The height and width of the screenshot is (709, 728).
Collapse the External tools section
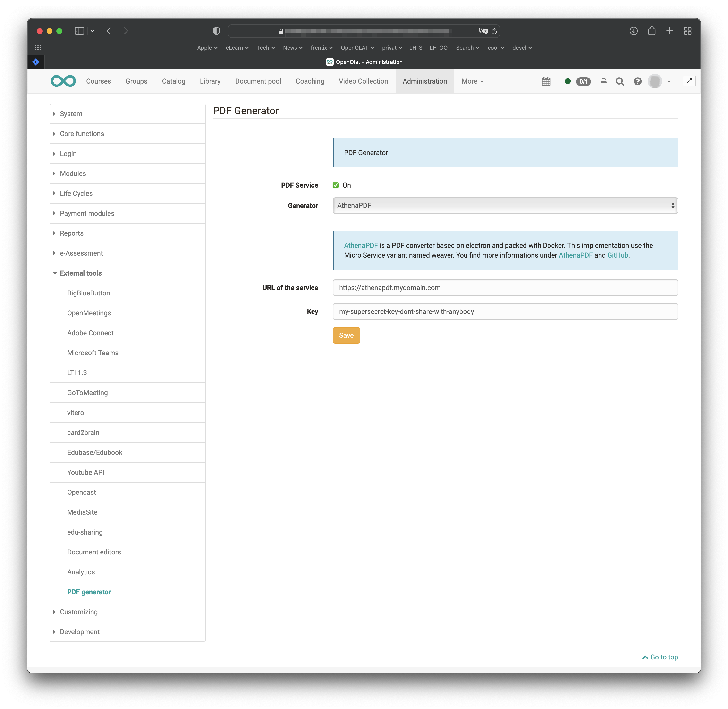tap(80, 273)
